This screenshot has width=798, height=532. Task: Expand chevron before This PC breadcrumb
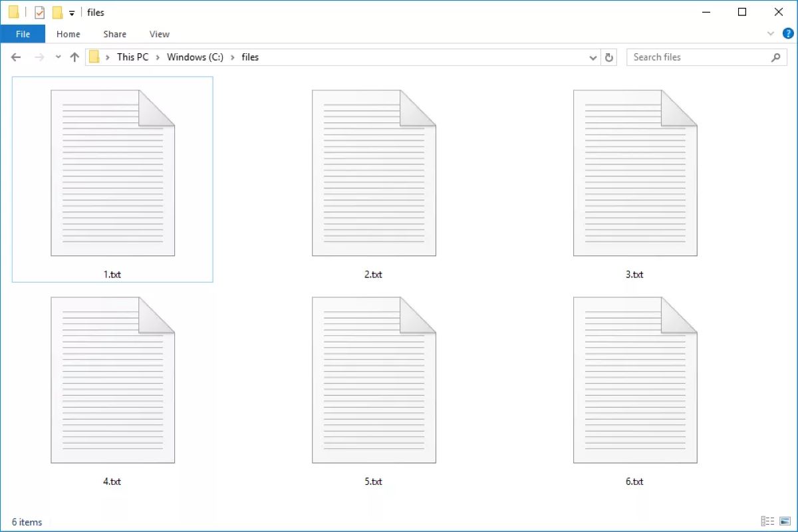coord(108,57)
